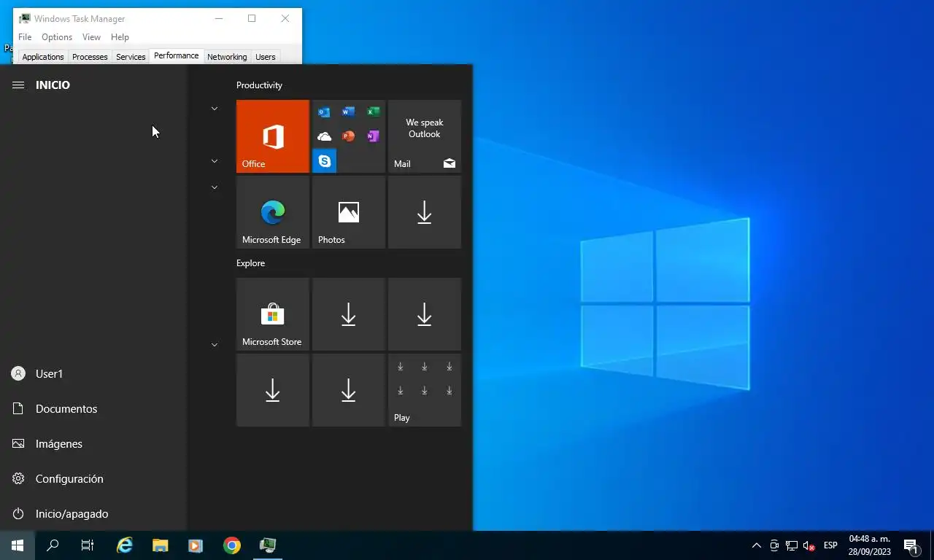
Task: Select the Performance tab
Action: (177, 55)
